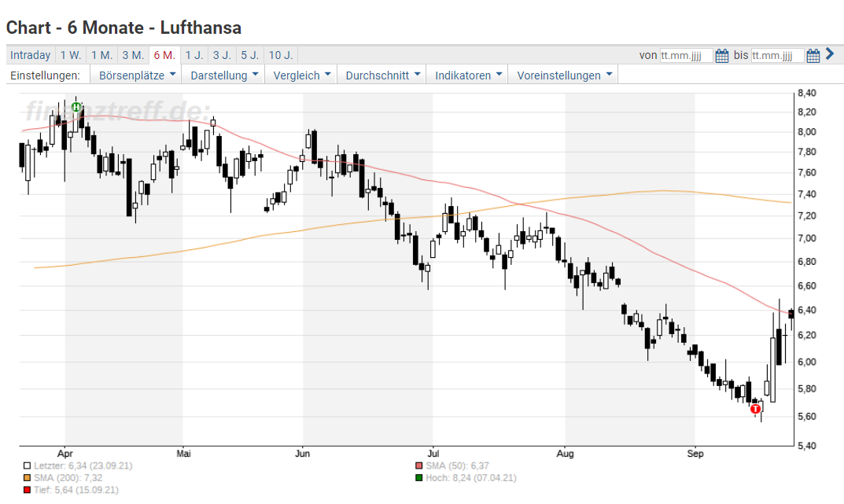Expand the Durchschnitt dropdown

(382, 75)
